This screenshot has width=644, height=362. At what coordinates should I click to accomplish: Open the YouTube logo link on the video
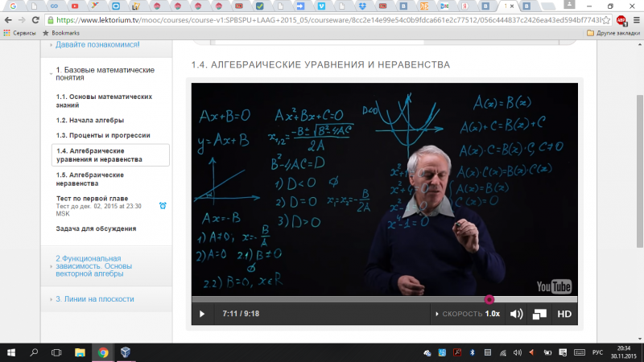(x=554, y=286)
